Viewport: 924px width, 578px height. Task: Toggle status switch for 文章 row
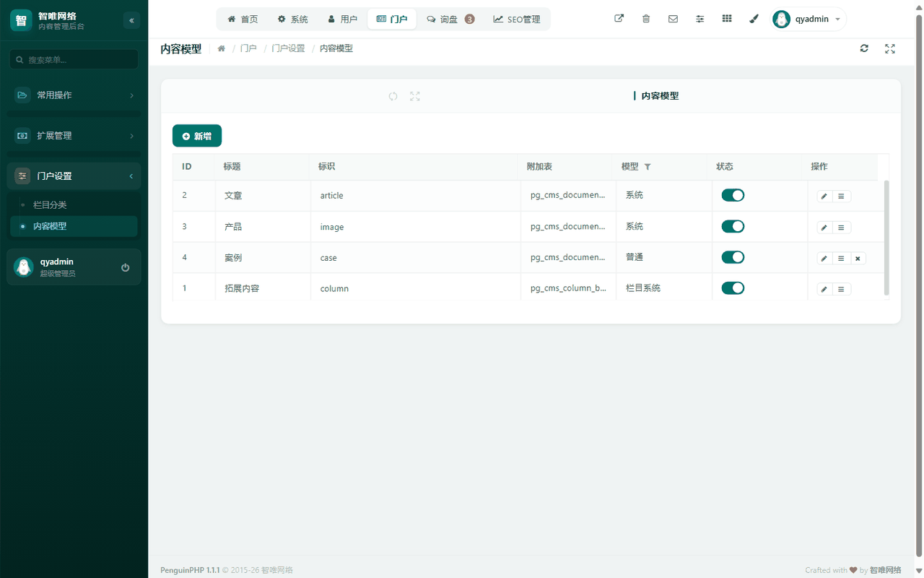pyautogui.click(x=733, y=195)
